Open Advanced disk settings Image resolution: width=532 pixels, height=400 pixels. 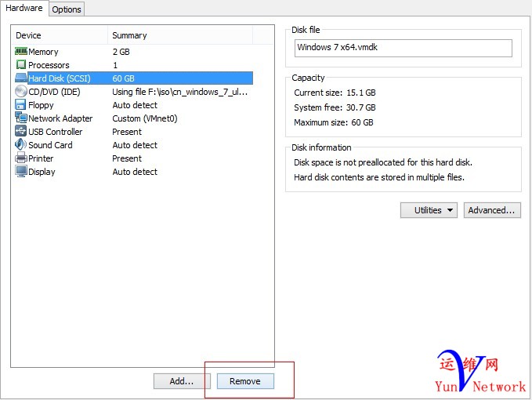(x=492, y=210)
